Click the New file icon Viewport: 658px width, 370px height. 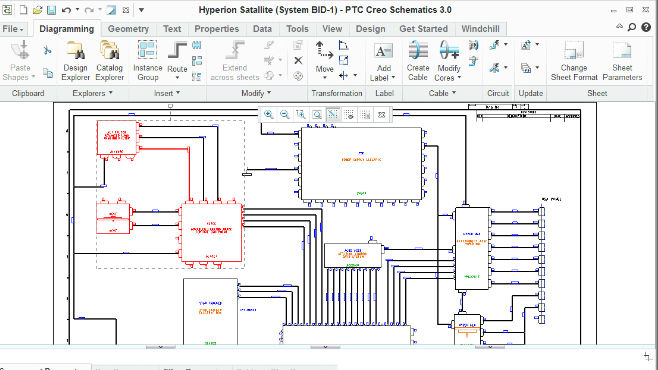pyautogui.click(x=23, y=10)
